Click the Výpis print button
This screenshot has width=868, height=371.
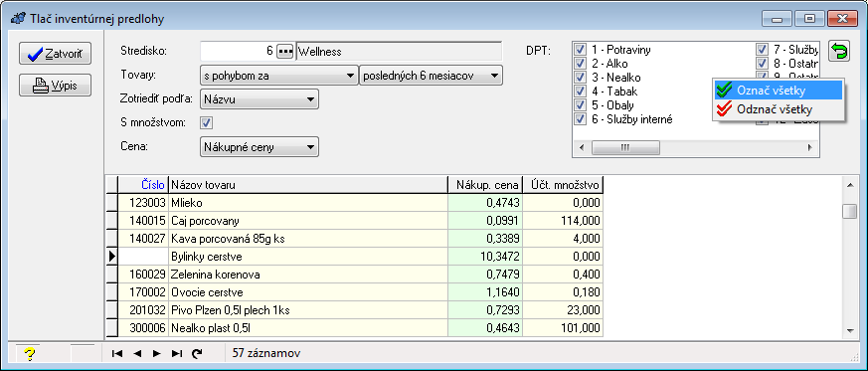click(x=55, y=86)
